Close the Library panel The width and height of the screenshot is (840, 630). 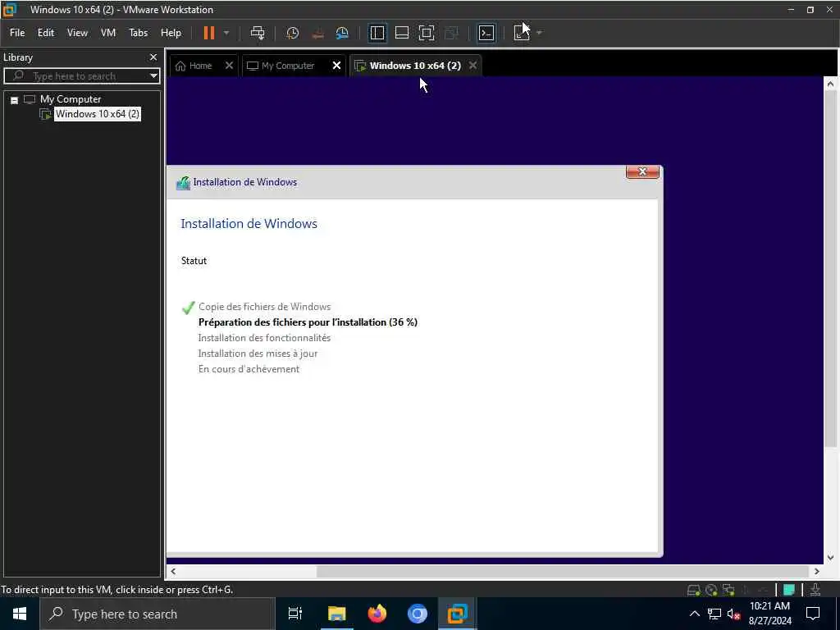153,57
